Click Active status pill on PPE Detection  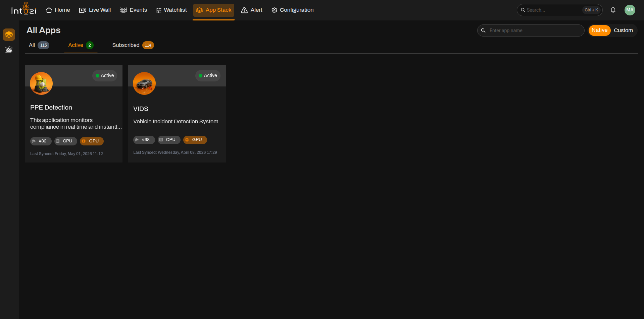(105, 76)
